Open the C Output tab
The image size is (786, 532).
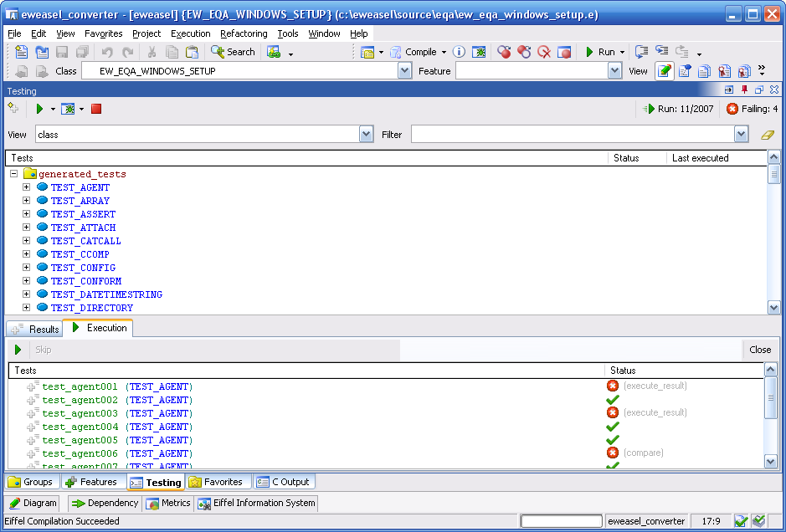283,482
